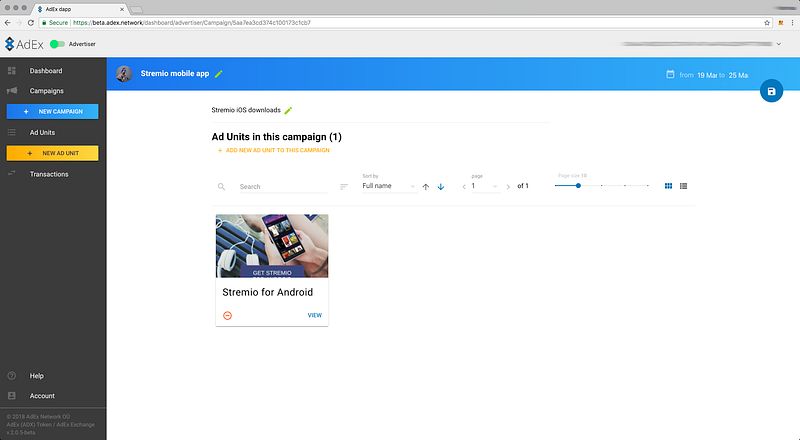Reload the page in browser
The width and height of the screenshot is (800, 440).
pos(31,22)
